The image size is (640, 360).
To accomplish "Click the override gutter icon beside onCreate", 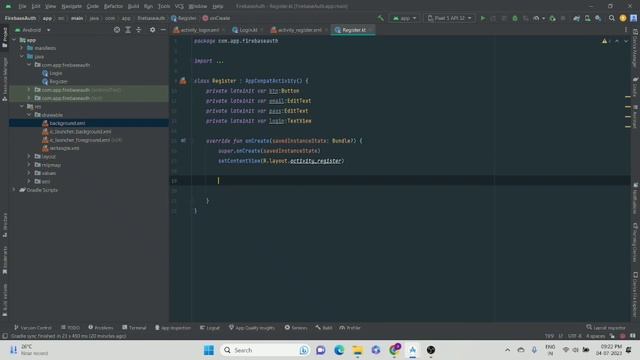I will click(183, 140).
